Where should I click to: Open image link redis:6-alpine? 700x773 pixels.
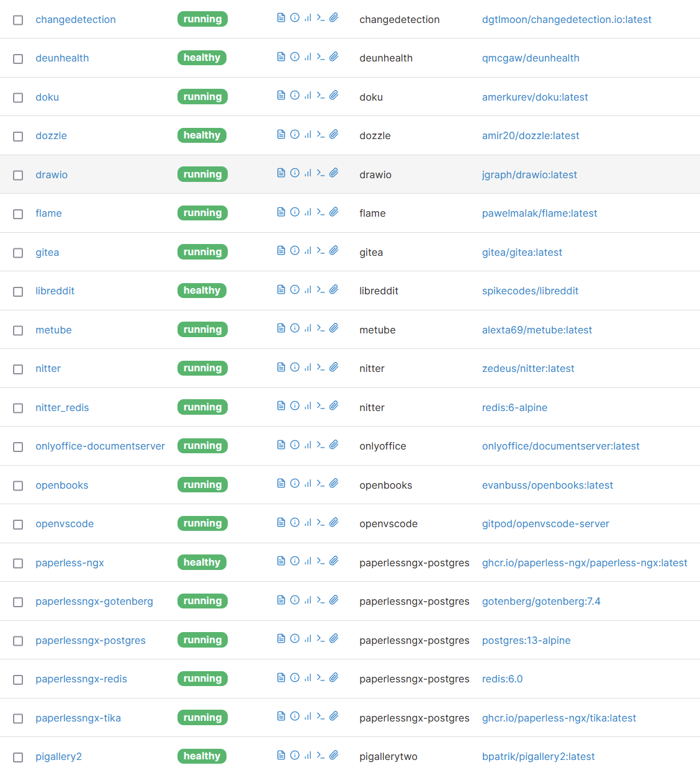[514, 407]
